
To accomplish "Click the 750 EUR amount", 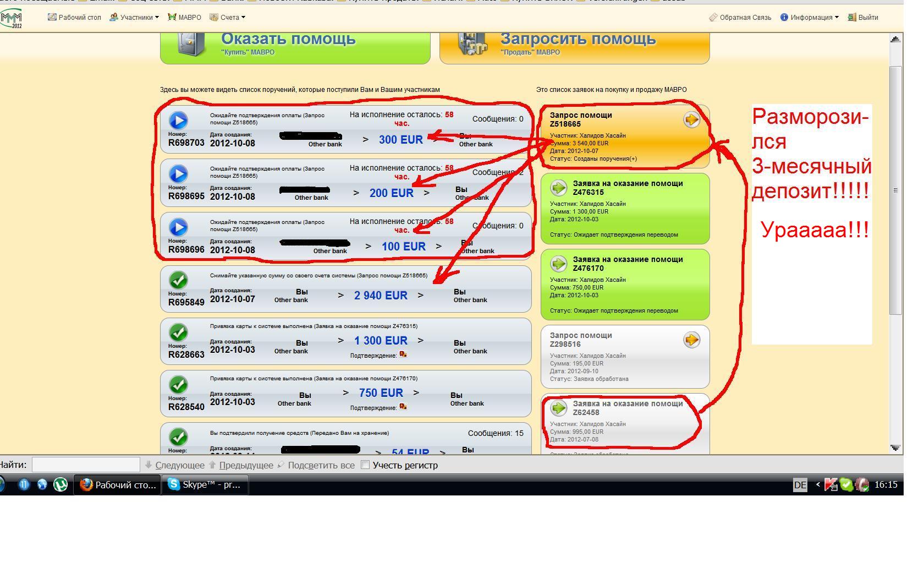I will click(381, 393).
